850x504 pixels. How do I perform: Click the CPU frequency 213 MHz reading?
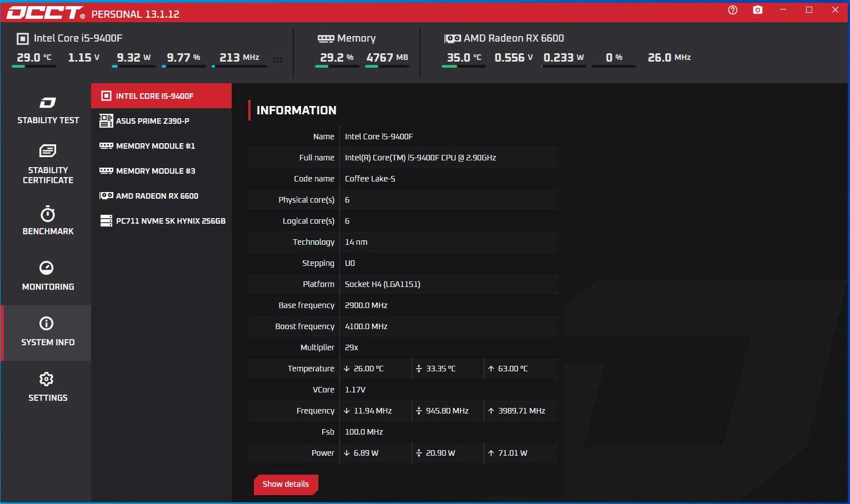click(x=239, y=58)
